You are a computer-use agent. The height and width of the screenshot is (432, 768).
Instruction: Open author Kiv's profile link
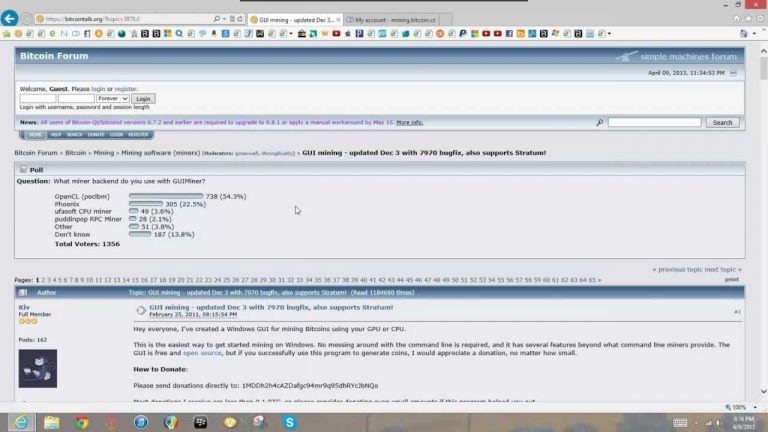[x=24, y=308]
